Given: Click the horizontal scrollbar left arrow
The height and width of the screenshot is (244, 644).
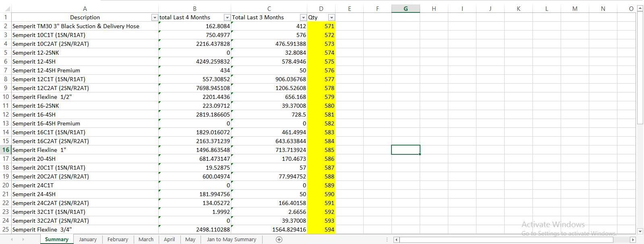Looking at the screenshot, I should [396, 240].
